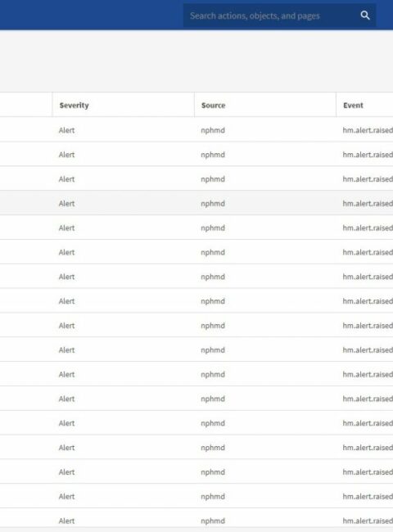Click nphmd source in the bottom-most visible row
This screenshot has height=532, width=393.
[213, 521]
